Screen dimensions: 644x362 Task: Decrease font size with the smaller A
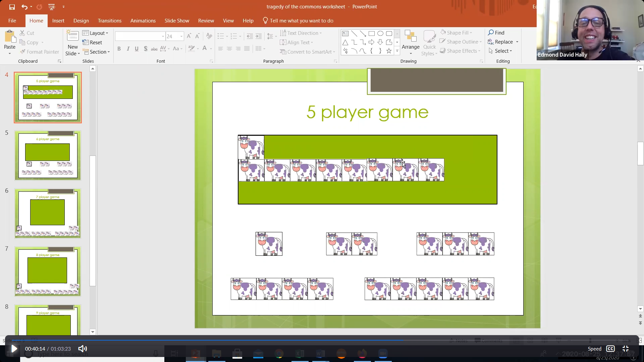(x=197, y=36)
